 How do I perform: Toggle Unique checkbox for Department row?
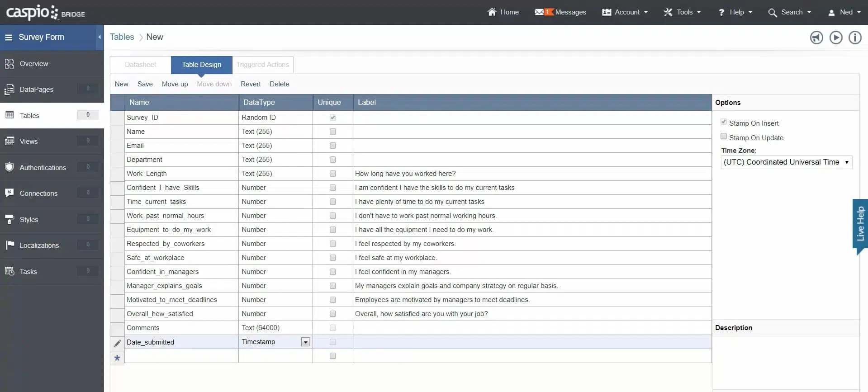point(333,160)
